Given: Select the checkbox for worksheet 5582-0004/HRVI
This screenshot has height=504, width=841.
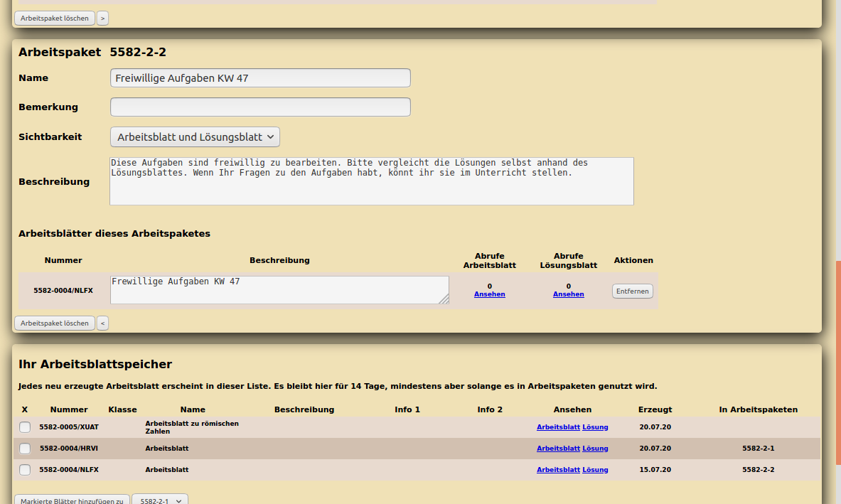Looking at the screenshot, I should [25, 449].
